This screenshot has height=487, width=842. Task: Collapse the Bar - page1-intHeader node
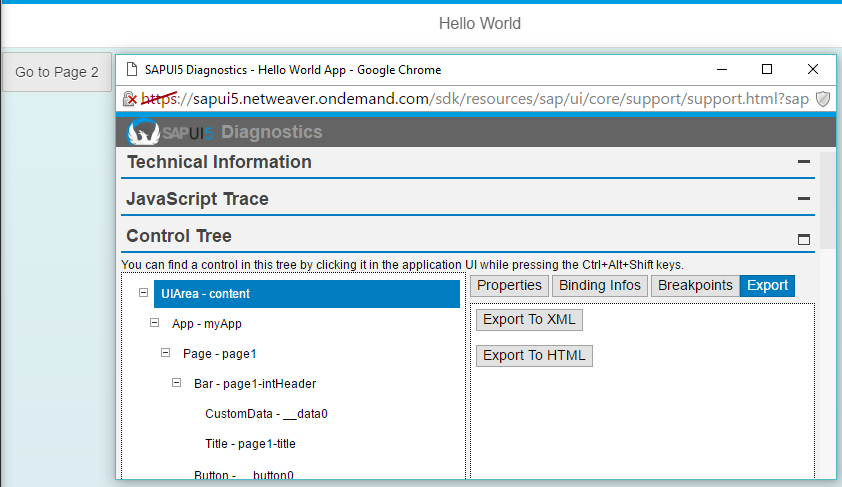tap(177, 383)
